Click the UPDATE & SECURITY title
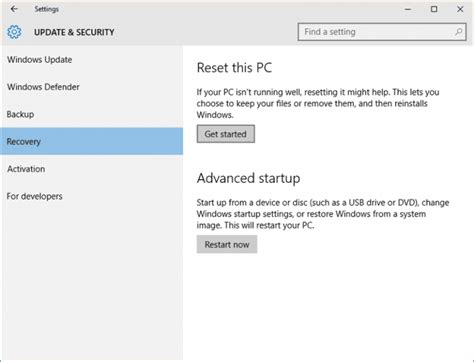The width and height of the screenshot is (474, 362). coord(74,32)
